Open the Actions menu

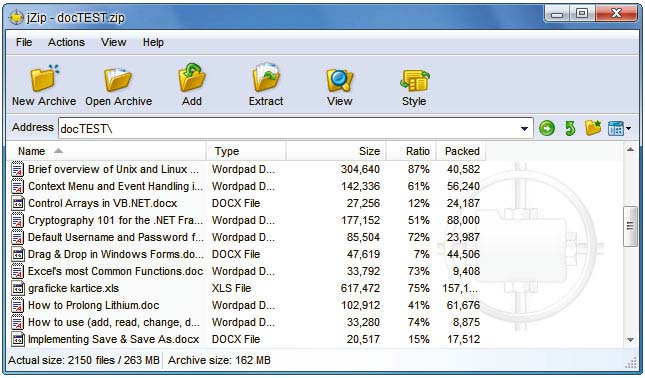66,42
